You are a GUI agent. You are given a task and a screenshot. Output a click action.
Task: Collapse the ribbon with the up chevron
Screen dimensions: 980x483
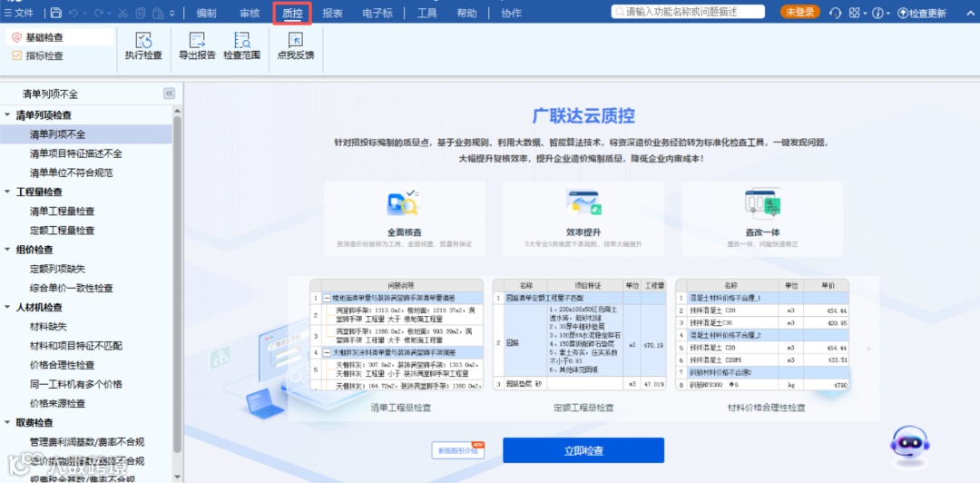970,12
